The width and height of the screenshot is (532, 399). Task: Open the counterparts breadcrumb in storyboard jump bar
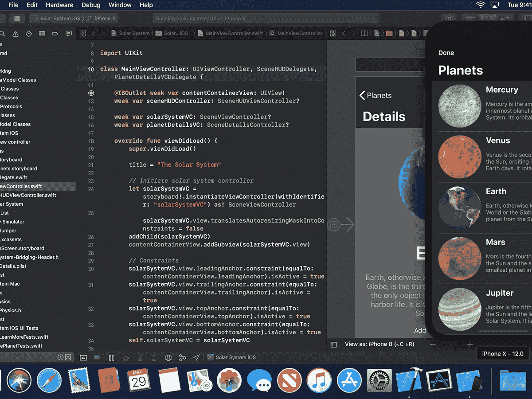(x=365, y=33)
